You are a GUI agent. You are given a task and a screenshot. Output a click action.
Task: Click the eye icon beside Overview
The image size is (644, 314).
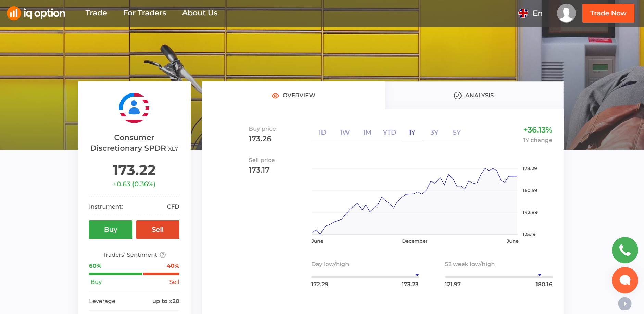coord(275,96)
